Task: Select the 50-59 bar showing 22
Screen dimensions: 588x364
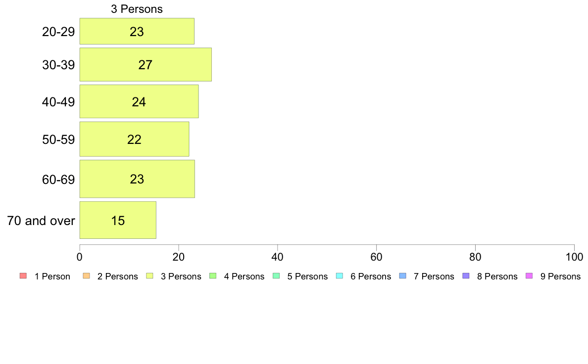Action: 134,139
